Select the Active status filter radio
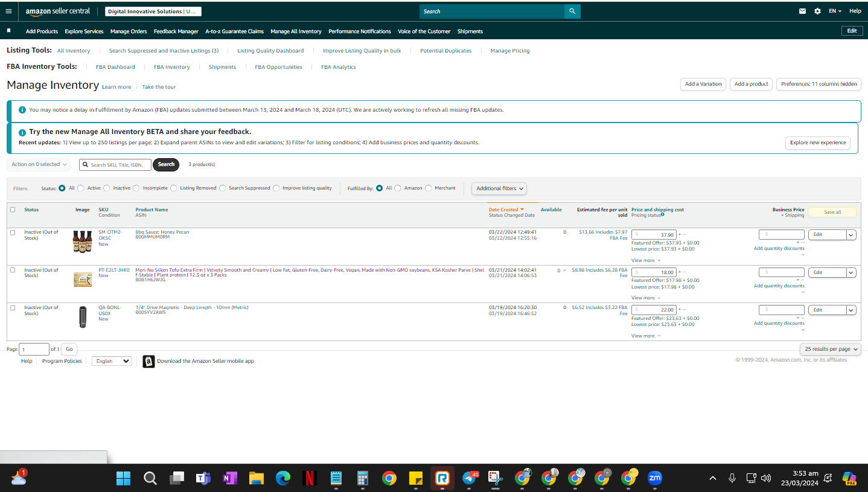The image size is (868, 492). tap(81, 188)
